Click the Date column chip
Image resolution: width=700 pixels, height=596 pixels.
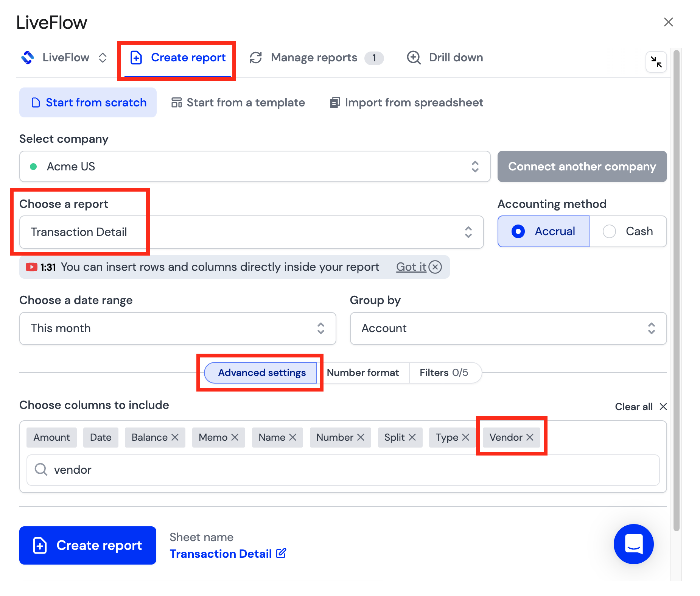click(101, 437)
